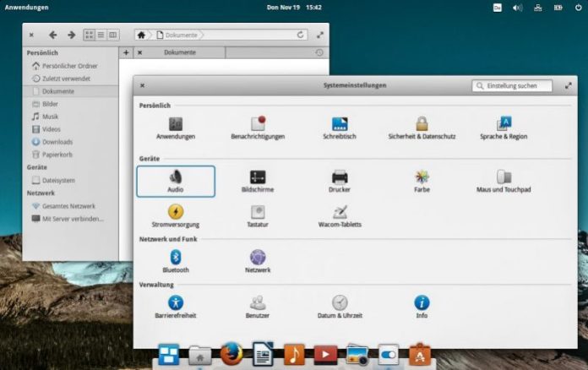This screenshot has width=588, height=370.
Task: Open the Info settings
Action: (x=422, y=307)
